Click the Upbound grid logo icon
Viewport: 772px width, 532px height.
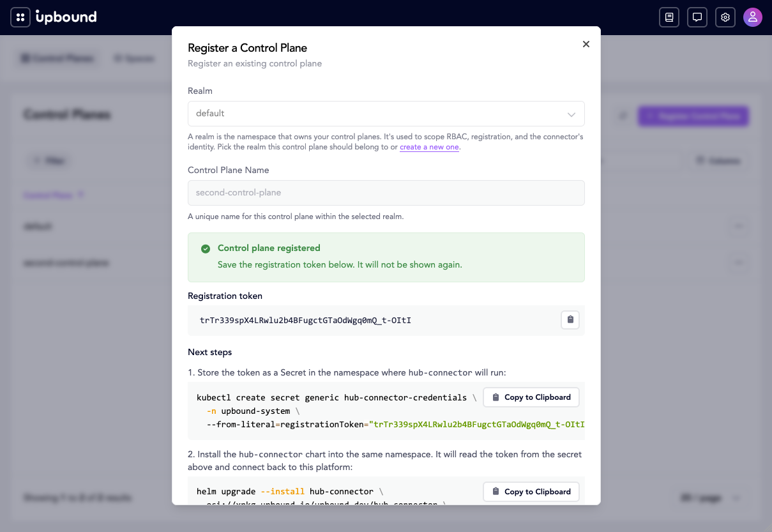(20, 17)
